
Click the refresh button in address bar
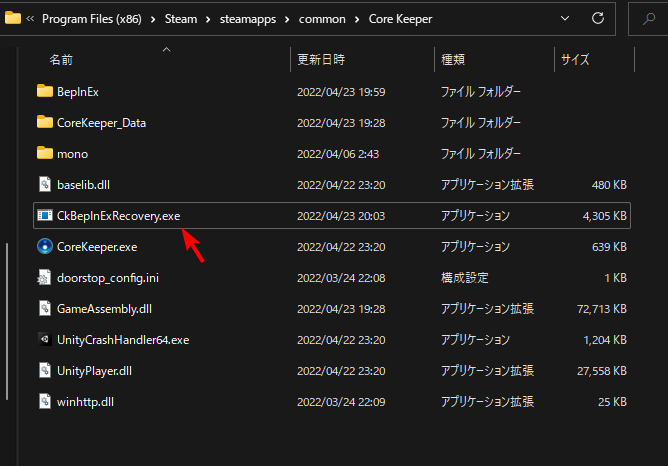pos(598,18)
